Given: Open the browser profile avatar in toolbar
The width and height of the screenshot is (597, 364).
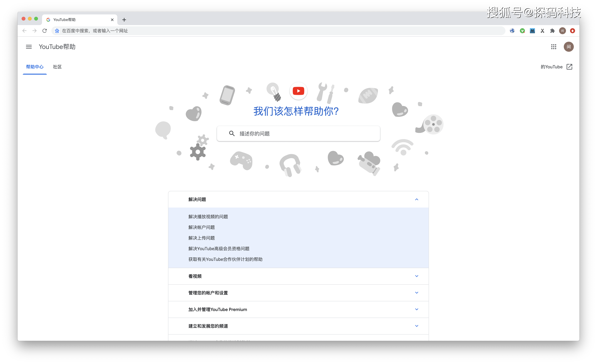Looking at the screenshot, I should 562,31.
